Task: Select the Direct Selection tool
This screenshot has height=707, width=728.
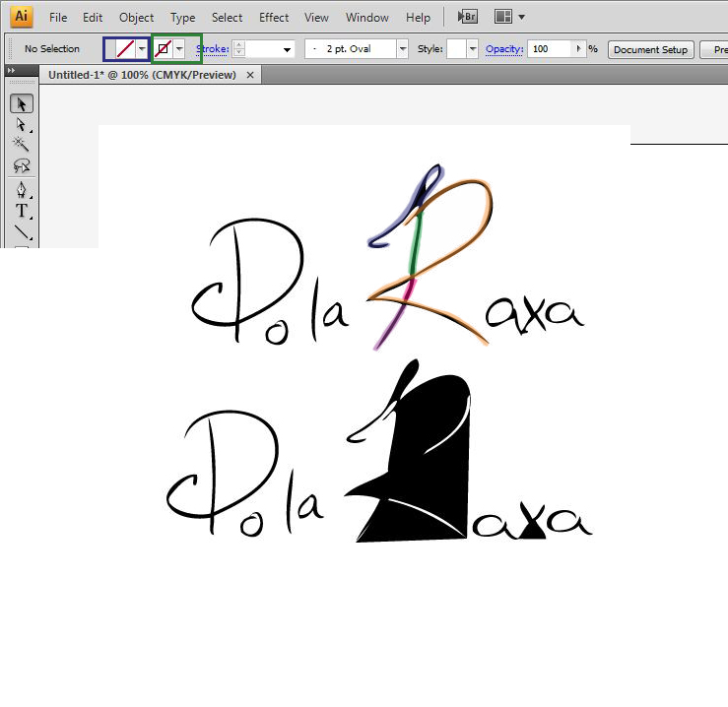Action: click(21, 125)
